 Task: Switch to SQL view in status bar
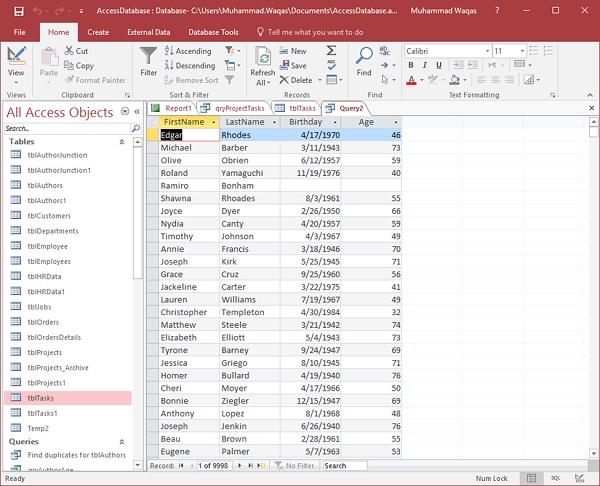tap(556, 478)
